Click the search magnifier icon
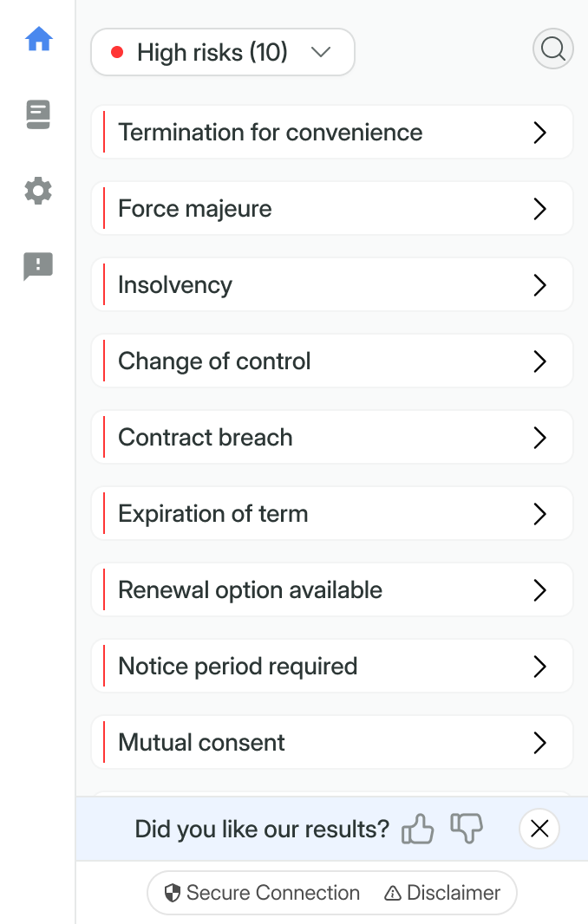588x924 pixels. click(552, 49)
